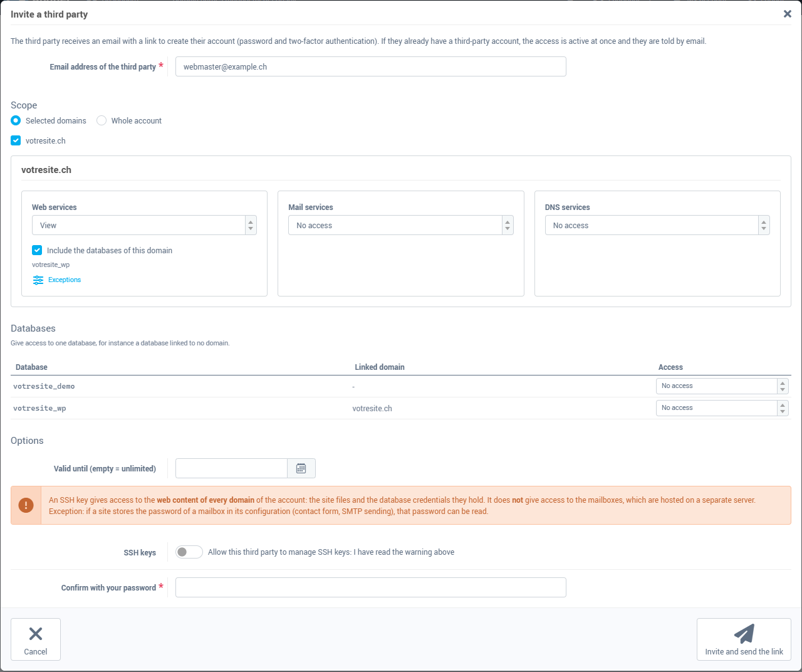Click the votresite.ch panel heading
The height and width of the screenshot is (672, 802).
point(46,170)
